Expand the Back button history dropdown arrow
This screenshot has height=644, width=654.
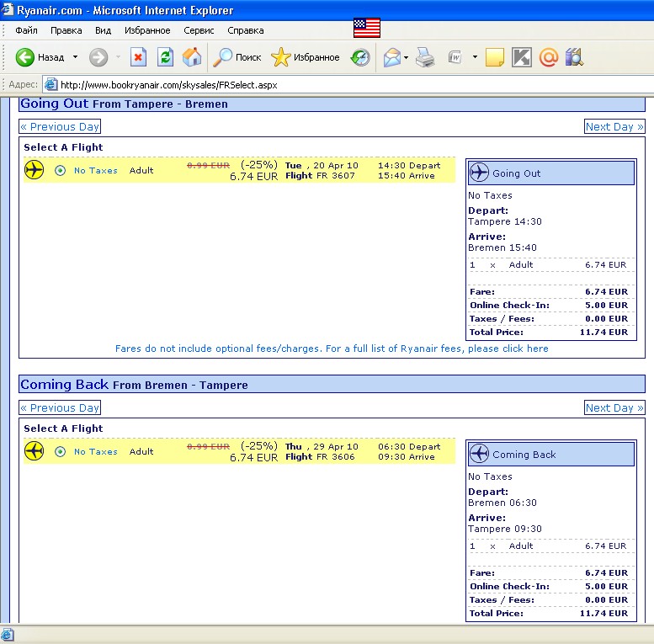75,57
